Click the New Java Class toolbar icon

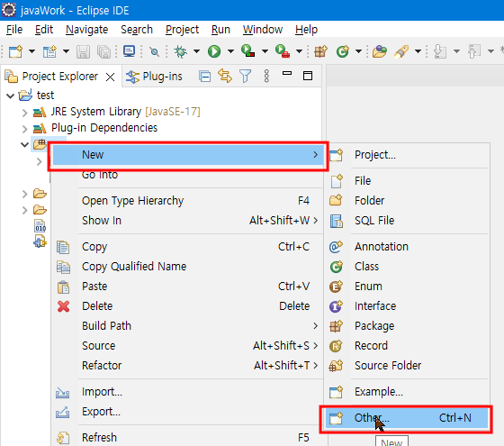point(343,51)
